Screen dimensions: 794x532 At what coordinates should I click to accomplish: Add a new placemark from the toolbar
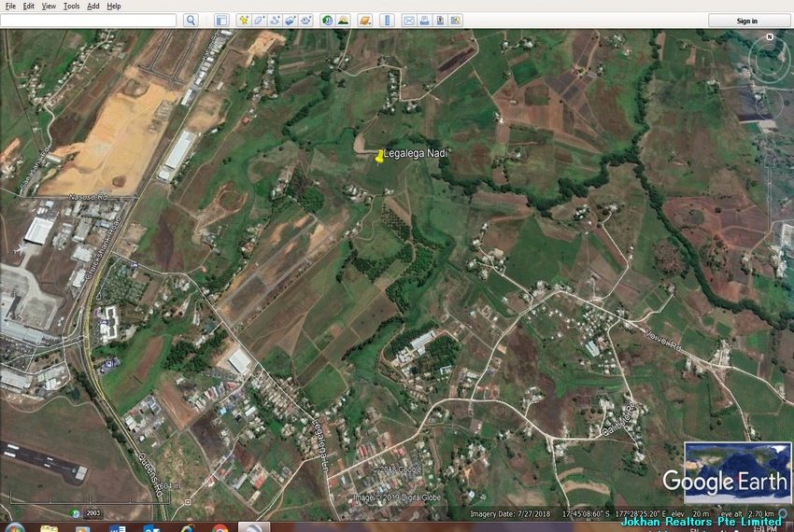244,21
